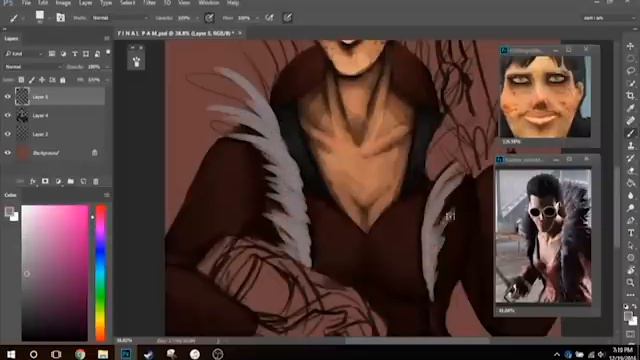Select the Eyedropper tool
The height and width of the screenshot is (360, 640).
(x=631, y=108)
